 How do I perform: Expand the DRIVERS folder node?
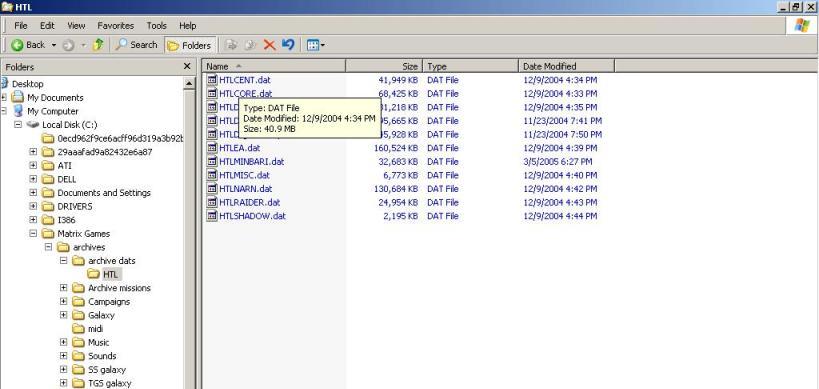33,206
